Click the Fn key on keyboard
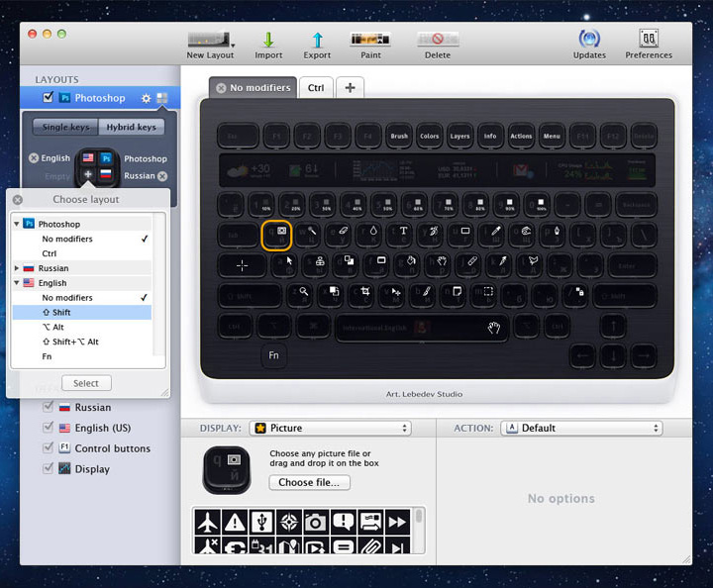The width and height of the screenshot is (713, 588). point(273,355)
